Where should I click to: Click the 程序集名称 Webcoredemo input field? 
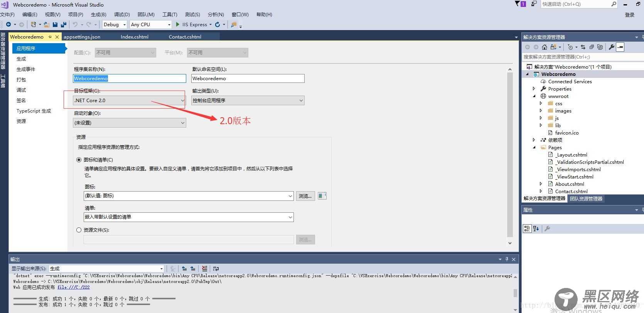tap(130, 78)
